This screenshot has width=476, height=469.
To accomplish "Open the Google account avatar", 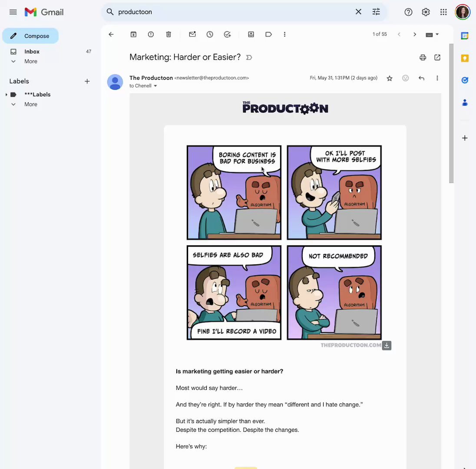I will pos(463,12).
